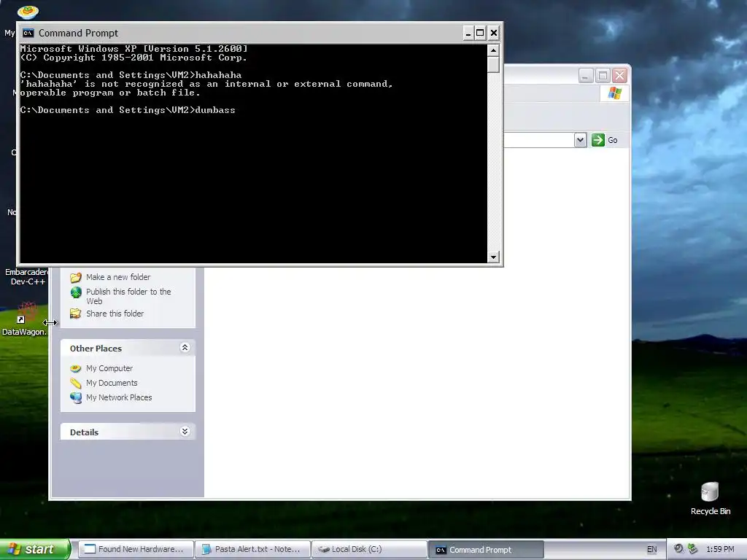This screenshot has height=560, width=747.
Task: Open the Make a new folder link
Action: click(118, 277)
